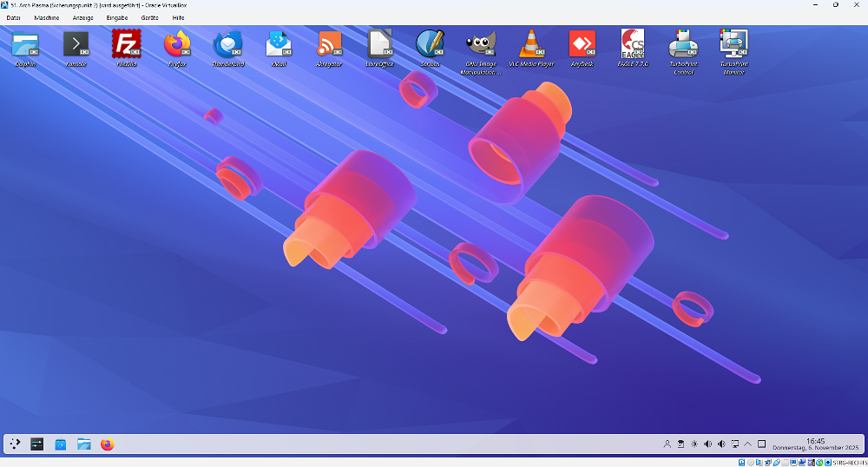Launch Thunderbird from the desktop
Image resolution: width=868 pixels, height=467 pixels.
pyautogui.click(x=228, y=43)
